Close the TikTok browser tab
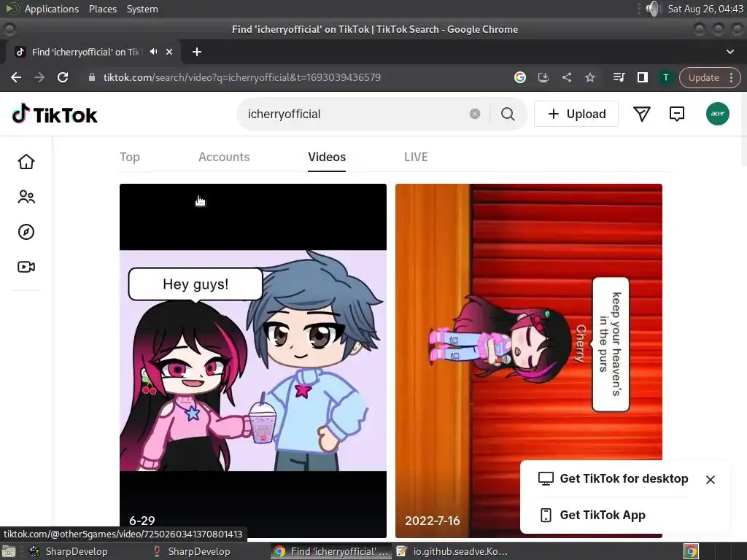This screenshot has width=747, height=560. [169, 52]
